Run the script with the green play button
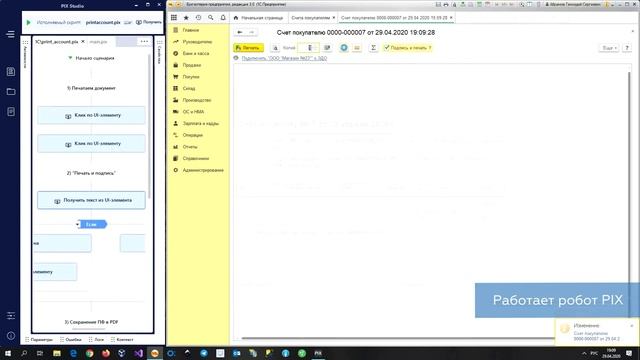 [x=29, y=22]
